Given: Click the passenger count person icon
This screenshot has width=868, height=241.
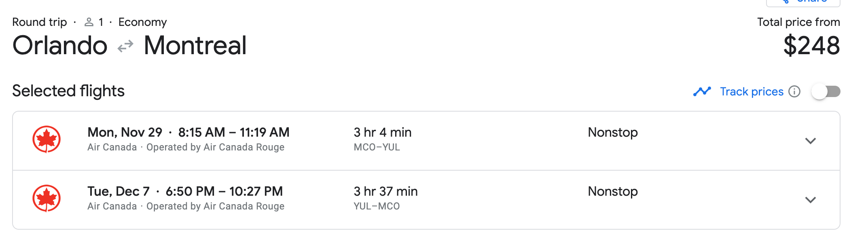Looking at the screenshot, I should tap(89, 22).
